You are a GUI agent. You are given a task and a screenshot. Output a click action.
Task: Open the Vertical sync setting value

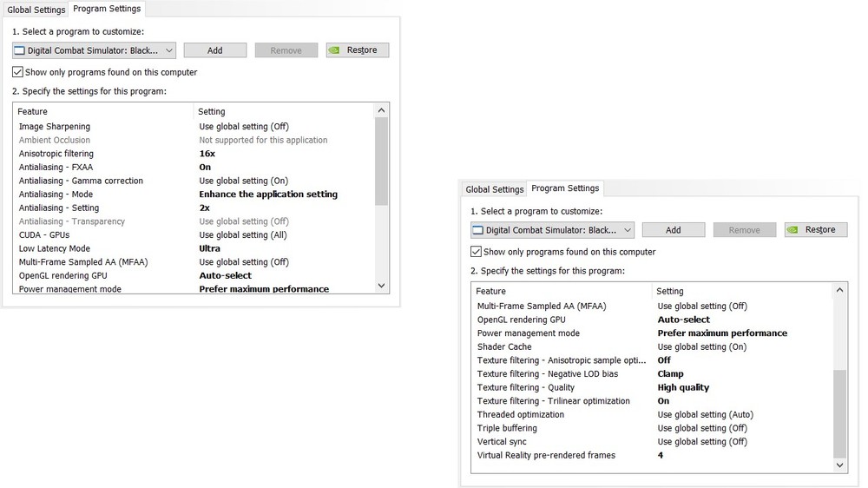701,442
